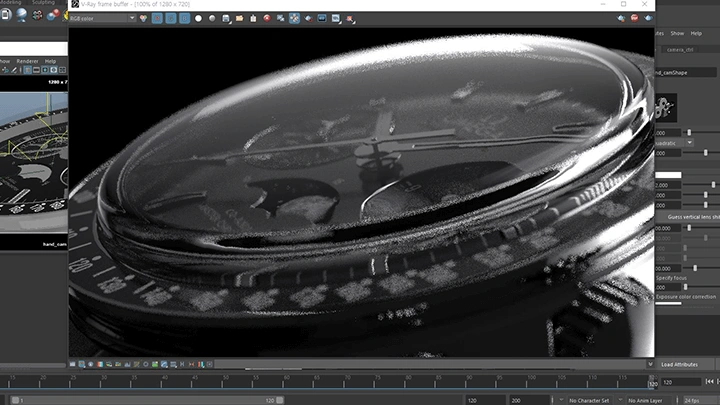Toggle the highlighted region render icon
The height and width of the screenshot is (405, 720).
294,18
